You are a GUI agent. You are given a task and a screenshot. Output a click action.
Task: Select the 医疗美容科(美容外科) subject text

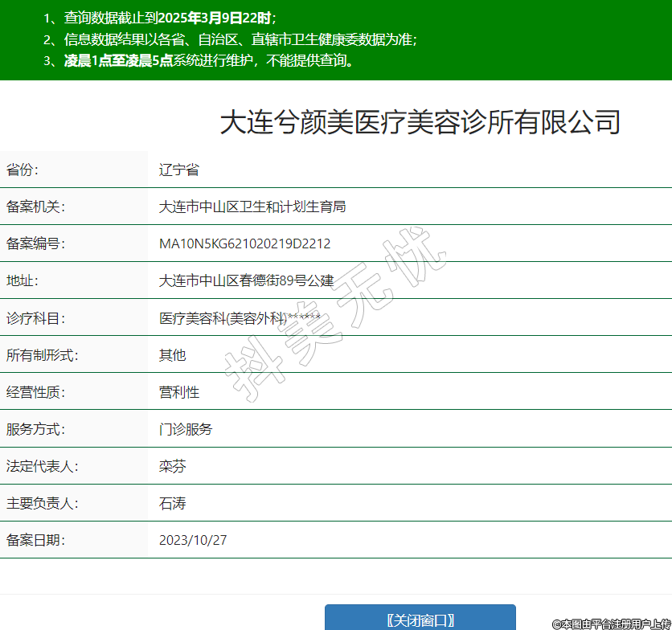(x=223, y=318)
